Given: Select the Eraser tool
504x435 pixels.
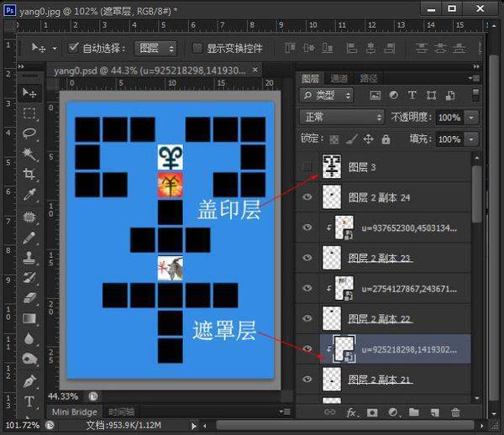Looking at the screenshot, I should coord(29,297).
